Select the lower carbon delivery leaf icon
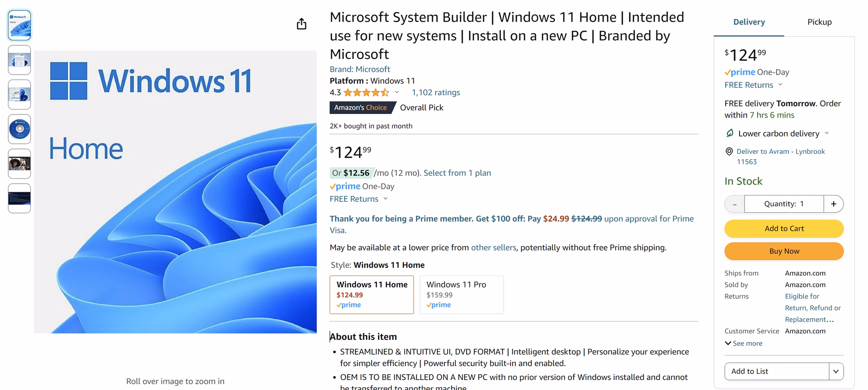Viewport: 868px width, 390px height. 730,133
